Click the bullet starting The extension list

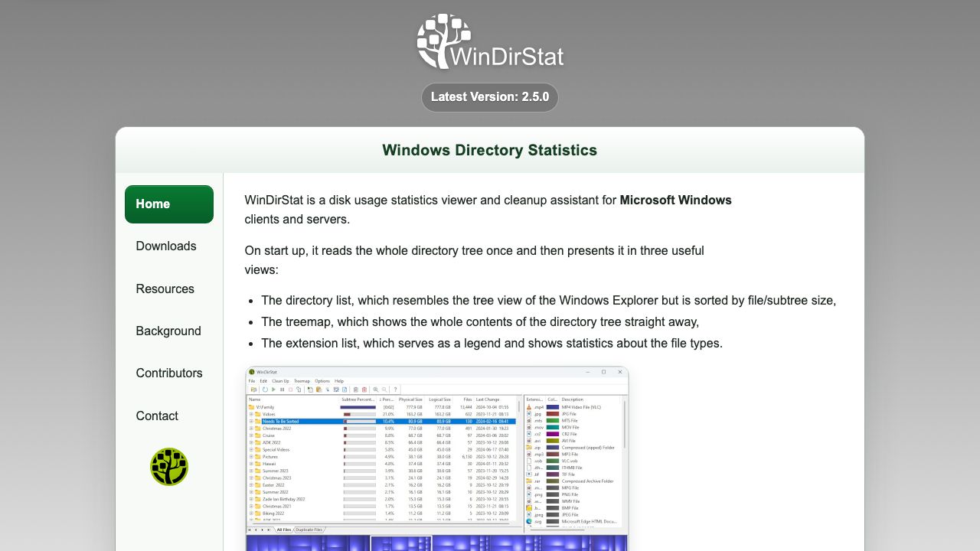(x=492, y=343)
